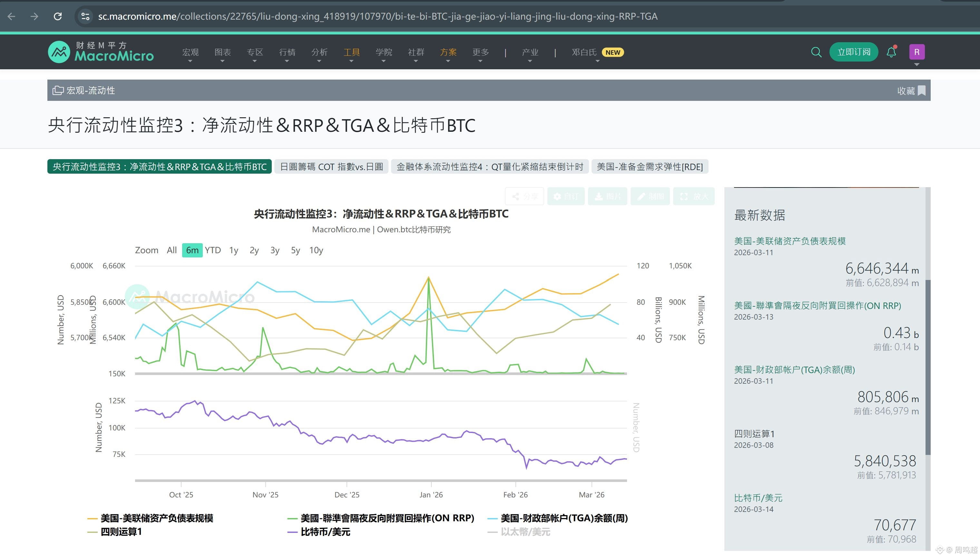Select tab 央行流动性监控3 净流动性＆RRP＆TGA＆比特币BTC
The height and width of the screenshot is (558, 980).
(x=160, y=167)
